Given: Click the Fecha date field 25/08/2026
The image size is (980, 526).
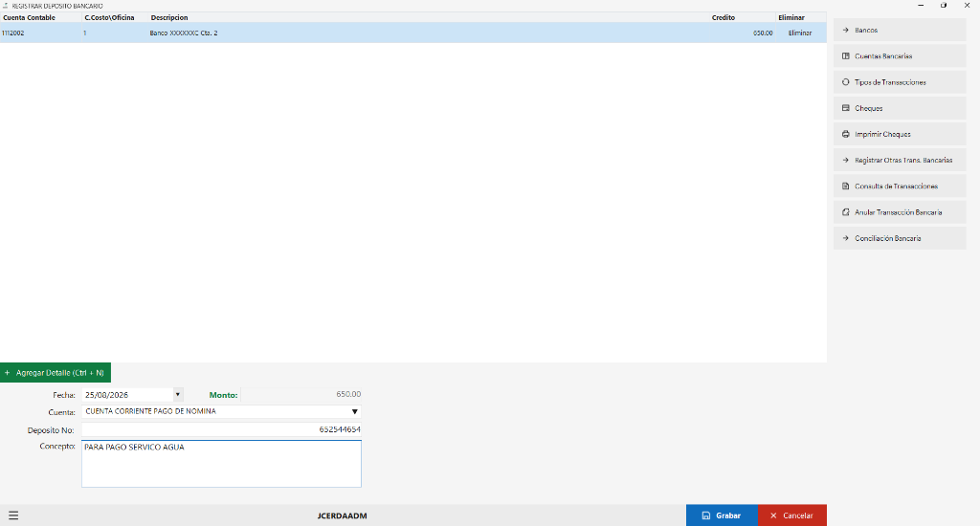Looking at the screenshot, I should coord(128,395).
